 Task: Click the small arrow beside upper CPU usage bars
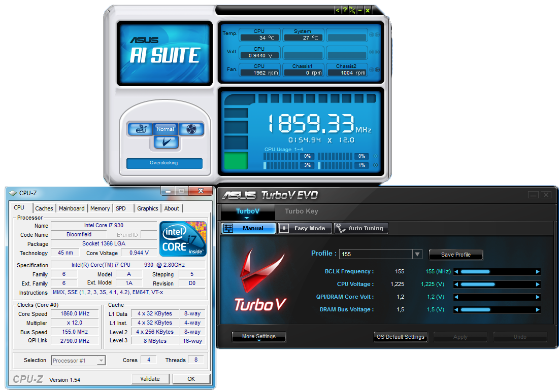pyautogui.click(x=375, y=156)
